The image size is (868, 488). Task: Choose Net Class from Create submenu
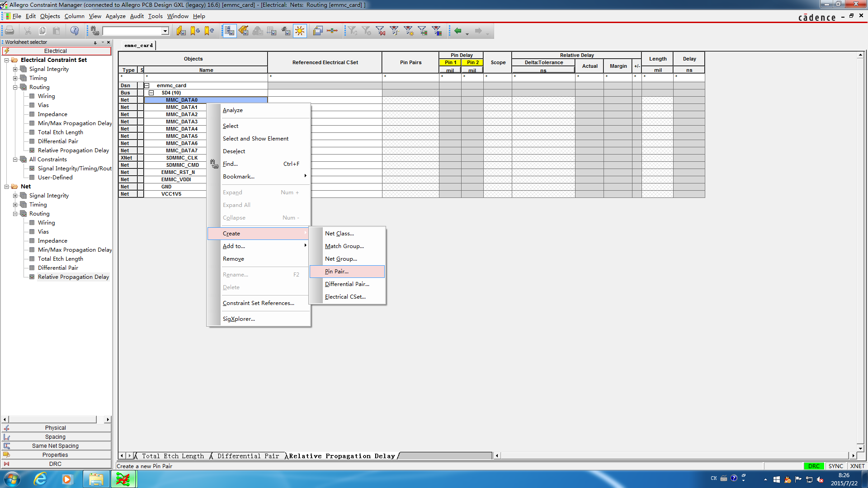click(x=347, y=233)
